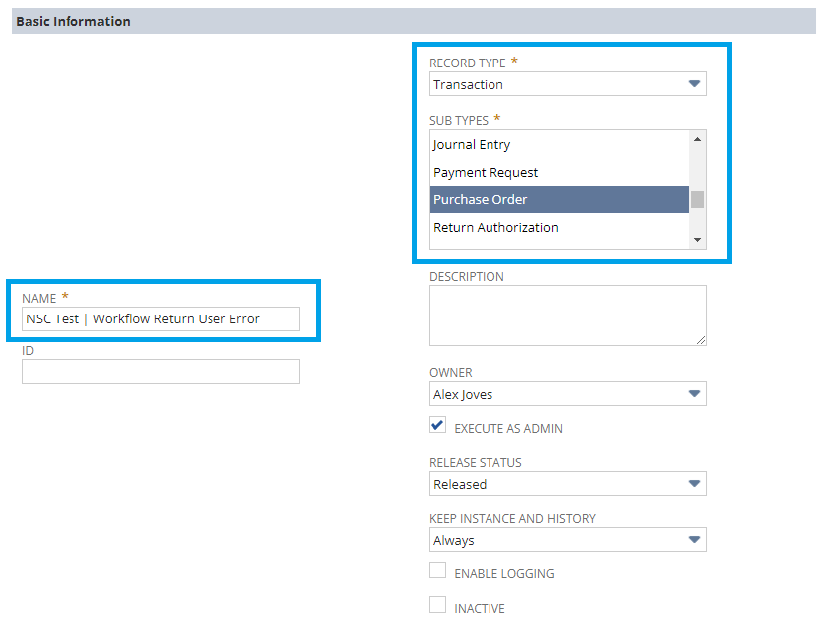Image resolution: width=840 pixels, height=631 pixels.
Task: Click the Sub Types scrollbar thumb
Action: pos(697,199)
